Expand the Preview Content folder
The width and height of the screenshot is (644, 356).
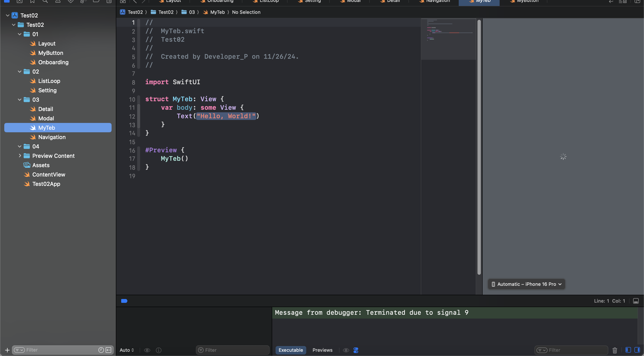click(x=20, y=156)
